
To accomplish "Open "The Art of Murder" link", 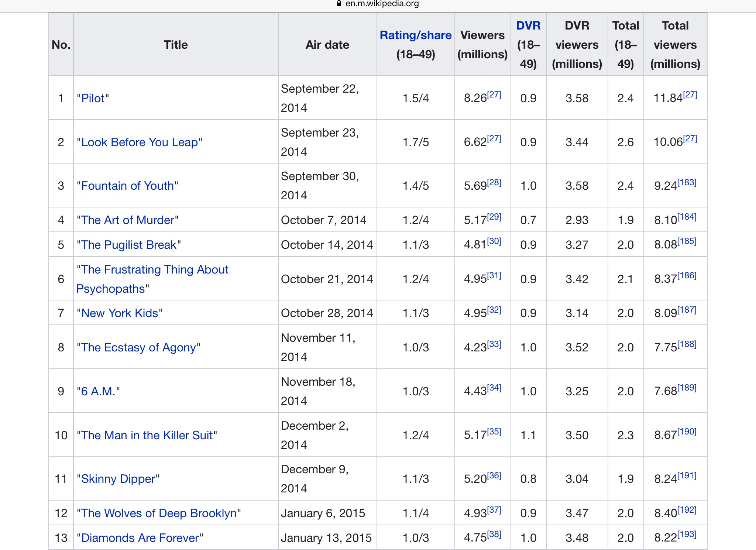I will point(127,220).
